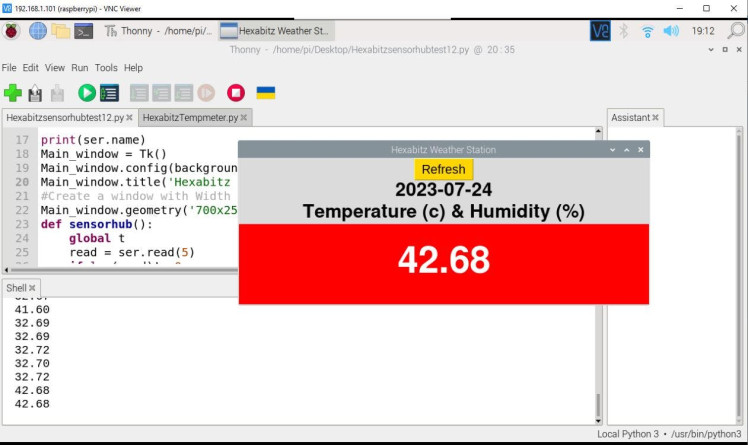Start debugging the current script
The image size is (748, 445).
[109, 93]
